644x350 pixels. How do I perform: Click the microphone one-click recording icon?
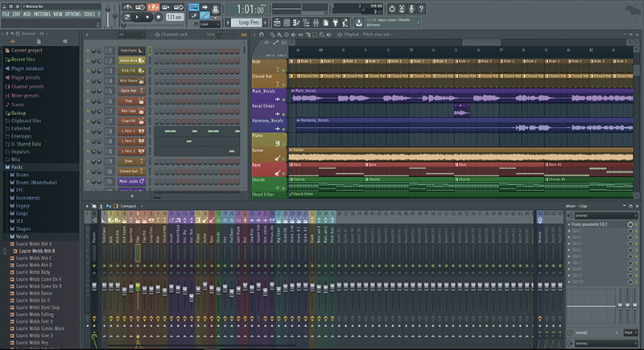pos(411,9)
